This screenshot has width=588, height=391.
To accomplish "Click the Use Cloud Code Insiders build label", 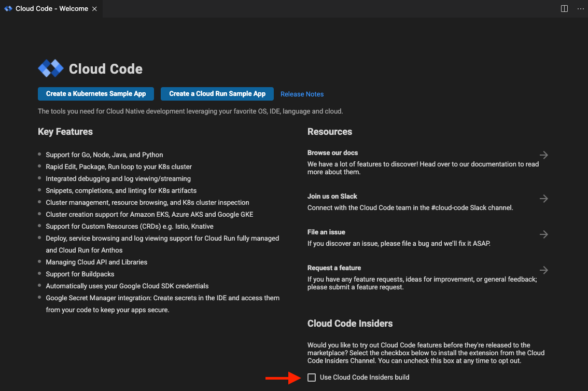I will (x=365, y=378).
